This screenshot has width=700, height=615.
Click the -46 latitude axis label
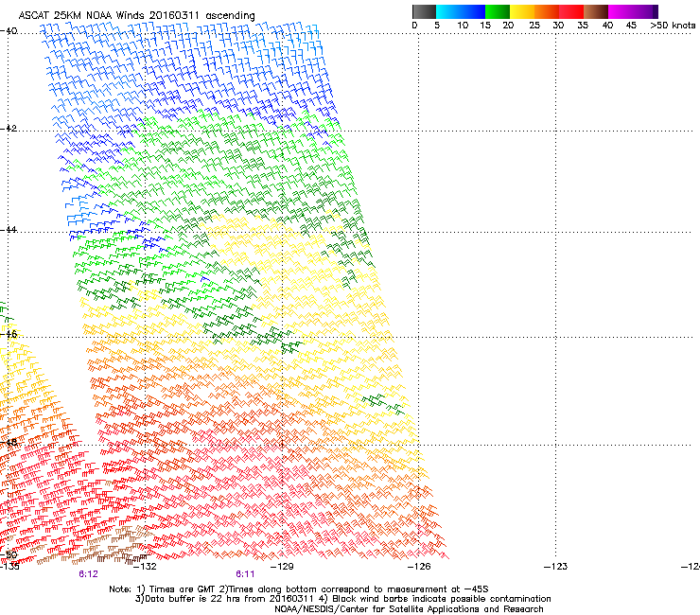pyautogui.click(x=9, y=334)
